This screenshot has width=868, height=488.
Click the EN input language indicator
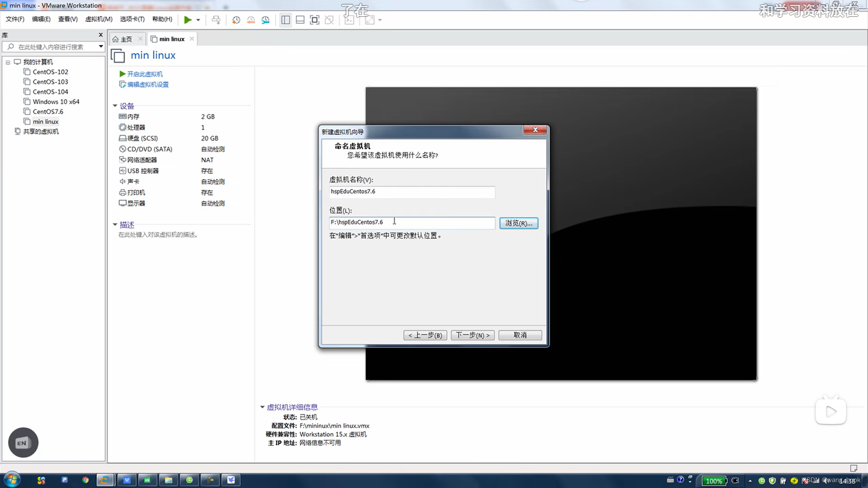pos(23,442)
